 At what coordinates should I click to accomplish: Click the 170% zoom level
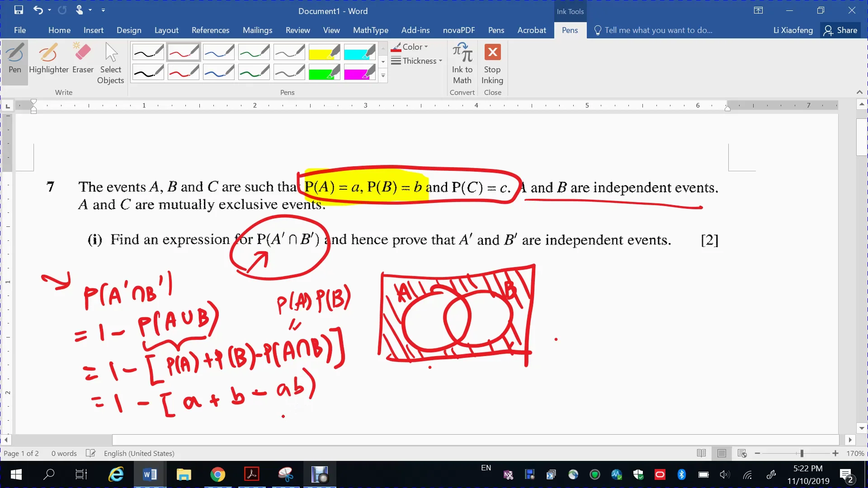855,453
